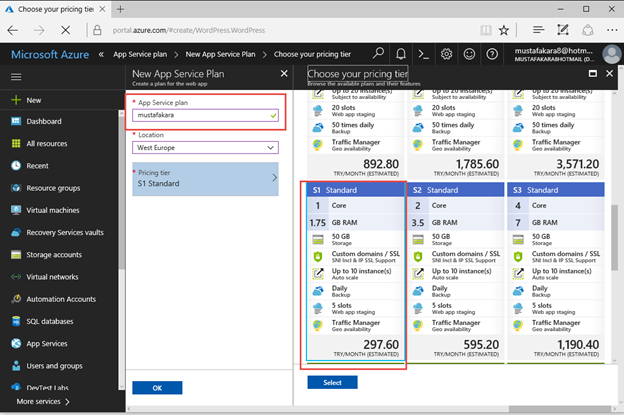Click the horizontal scrollbar at bottom

point(560,409)
